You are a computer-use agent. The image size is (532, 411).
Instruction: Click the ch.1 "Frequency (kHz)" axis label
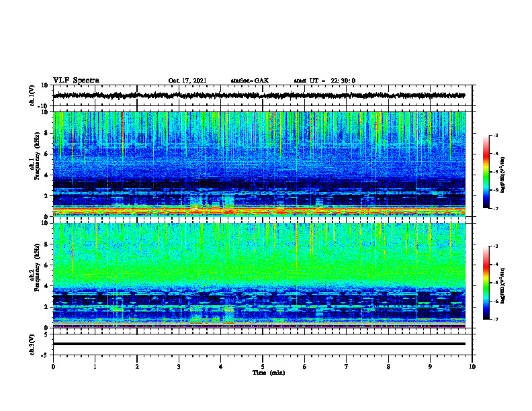click(37, 156)
